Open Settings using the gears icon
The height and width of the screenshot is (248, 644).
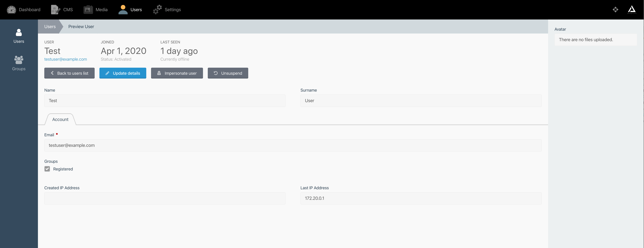pos(157,9)
